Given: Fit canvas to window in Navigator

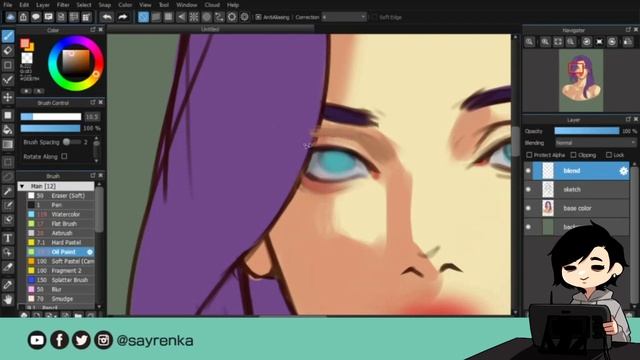Looking at the screenshot, I should coord(558,42).
